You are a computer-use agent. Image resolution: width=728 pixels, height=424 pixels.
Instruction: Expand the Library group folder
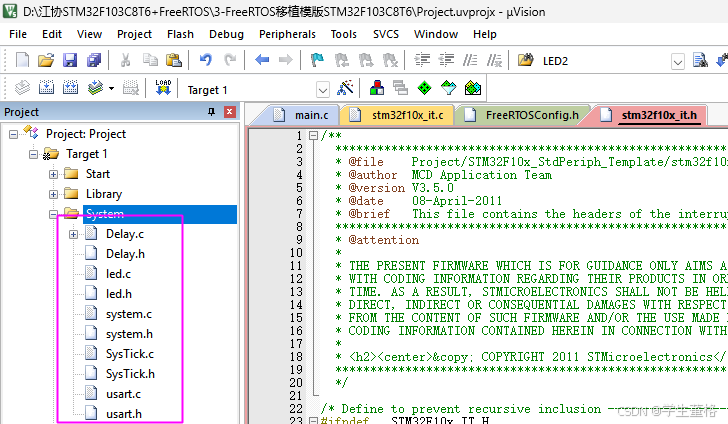point(53,195)
